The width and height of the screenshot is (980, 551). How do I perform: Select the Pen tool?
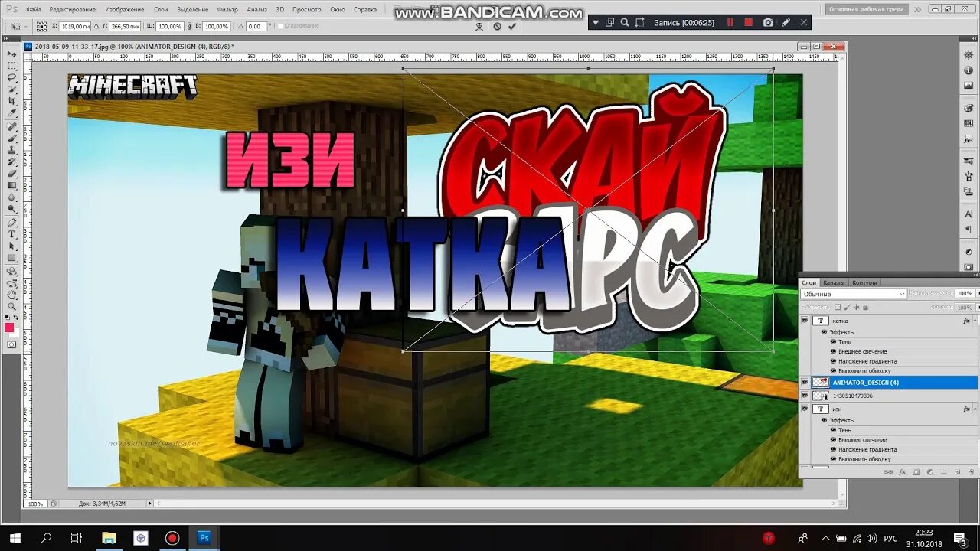click(11, 222)
